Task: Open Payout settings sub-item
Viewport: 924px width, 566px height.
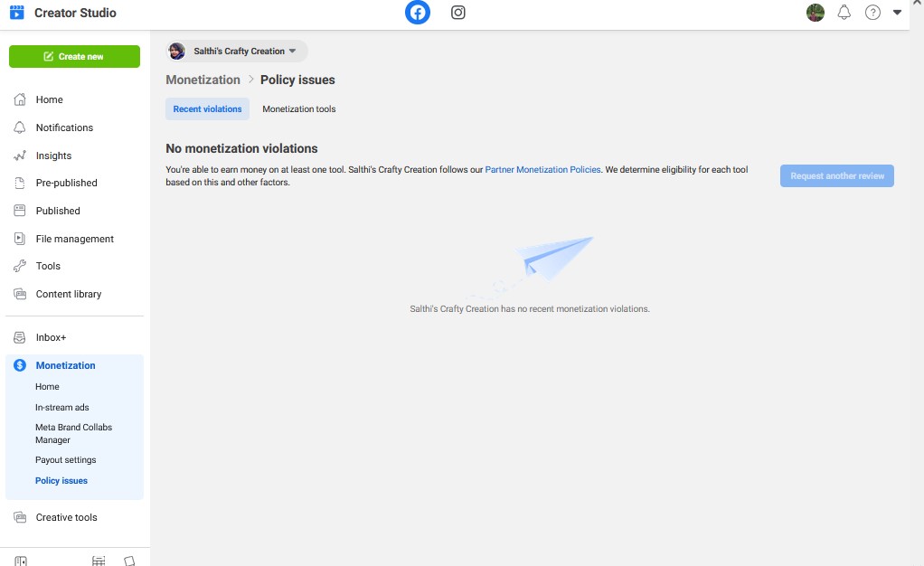Action: coord(65,460)
